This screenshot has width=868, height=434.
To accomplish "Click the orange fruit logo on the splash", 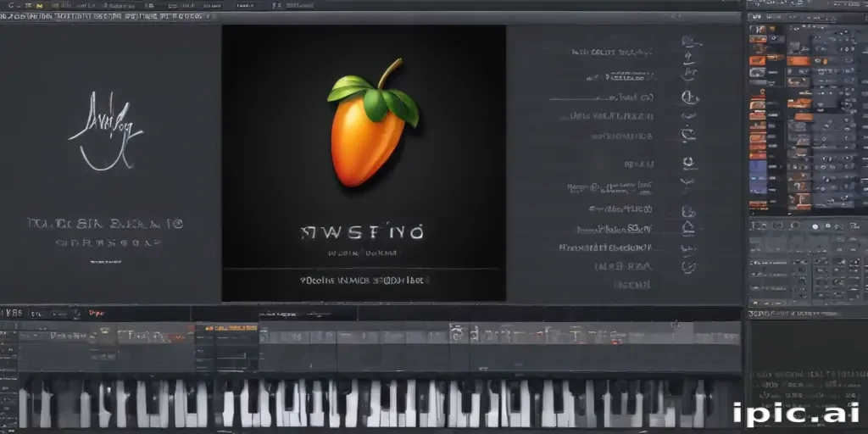I will 373,123.
